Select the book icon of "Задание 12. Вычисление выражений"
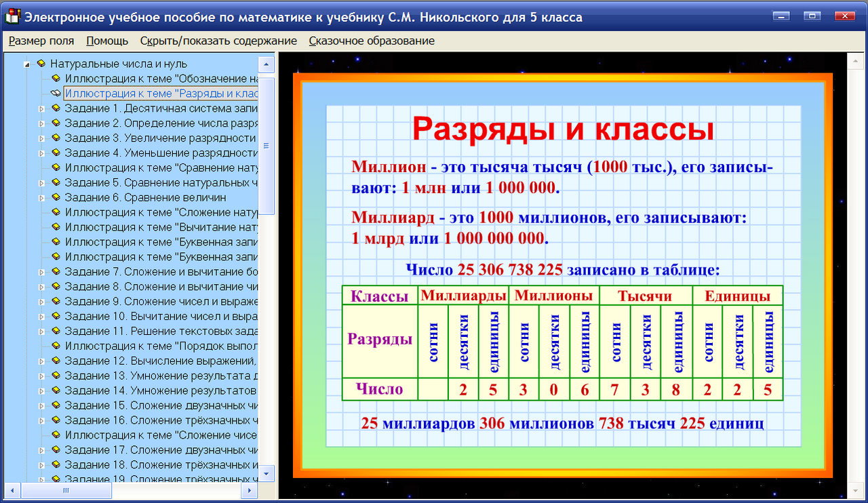Screen dimensions: 868x503 56,360
